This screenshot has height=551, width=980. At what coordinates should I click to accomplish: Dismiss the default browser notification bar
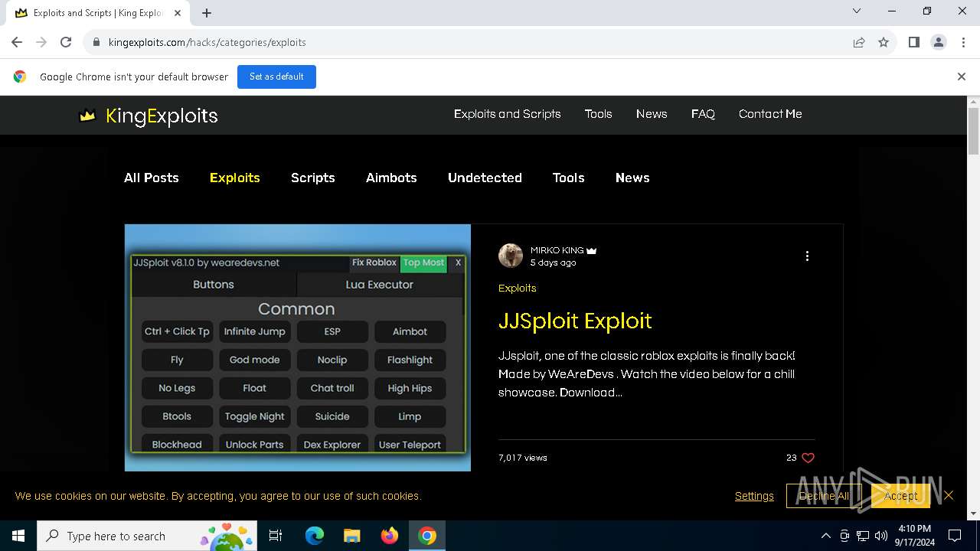962,77
